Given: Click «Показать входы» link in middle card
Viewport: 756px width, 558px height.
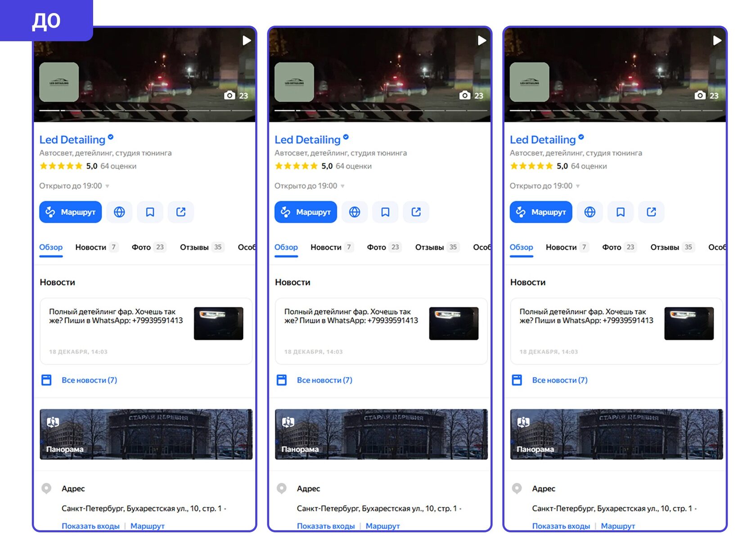Looking at the screenshot, I should point(326,526).
